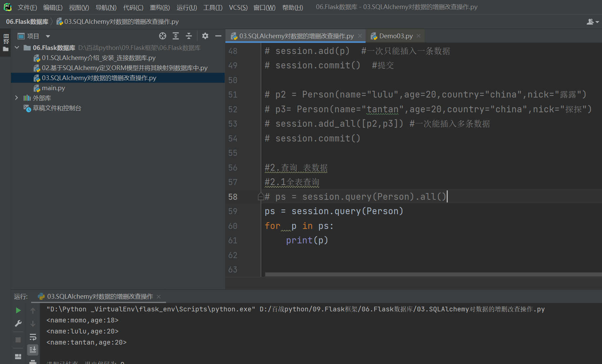Click 'for p in ps:' code line
Image resolution: width=602 pixels, height=364 pixels.
point(299,226)
